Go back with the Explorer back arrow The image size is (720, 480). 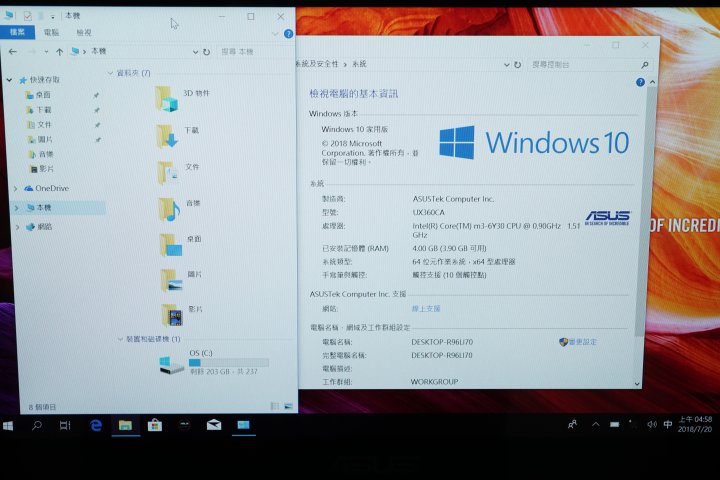coord(13,52)
